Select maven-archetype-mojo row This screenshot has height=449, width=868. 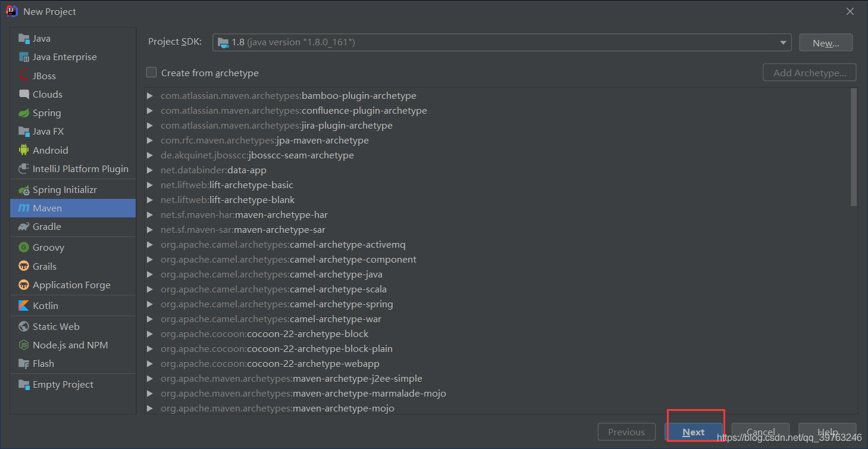[x=497, y=409]
